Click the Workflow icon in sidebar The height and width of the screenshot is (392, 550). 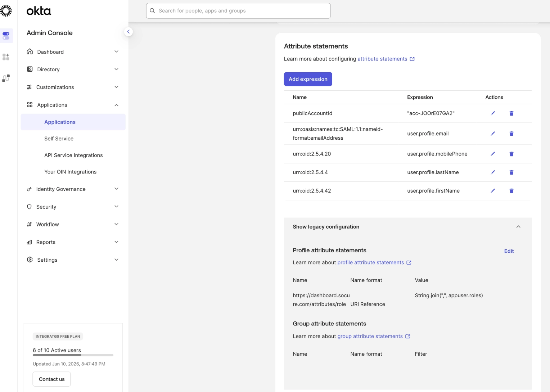[x=29, y=224]
